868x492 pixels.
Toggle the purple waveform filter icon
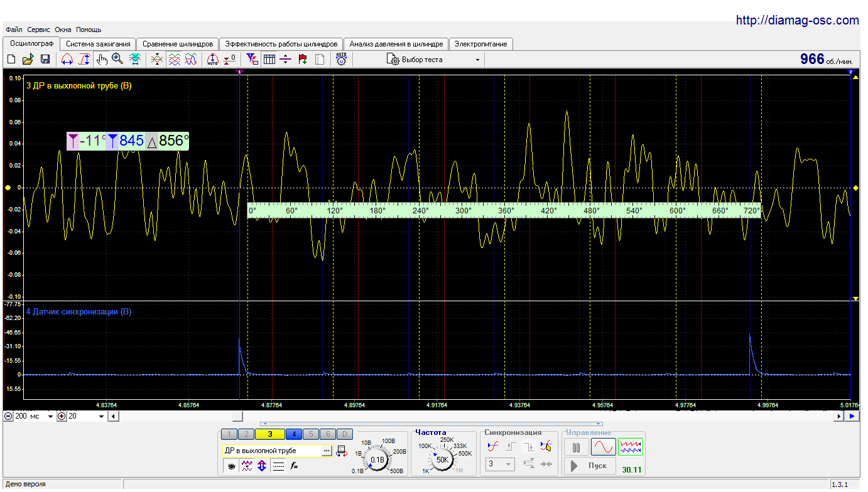pyautogui.click(x=247, y=466)
